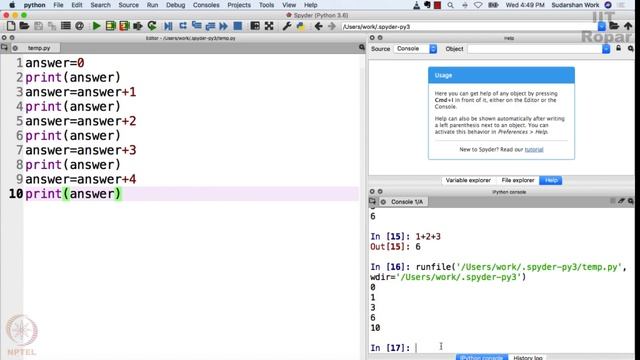
Task: Open the Run menu
Action: click(x=152, y=5)
